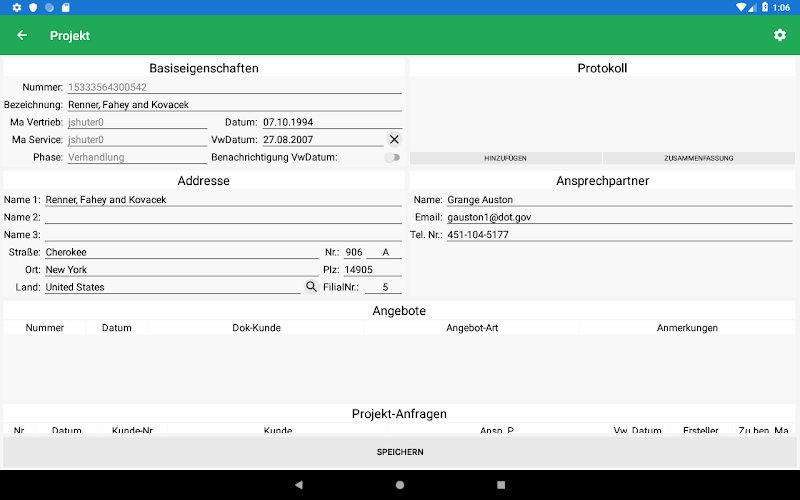Open the Phase Verhandlung field
The image size is (800, 500).
pos(137,157)
